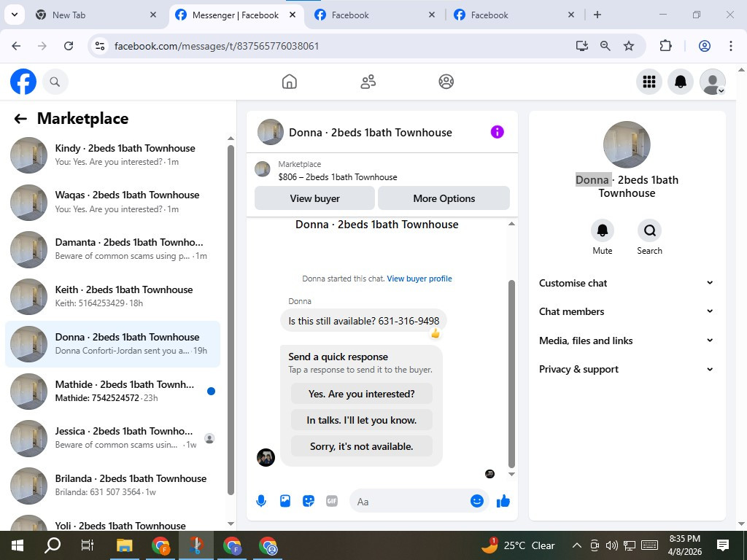Open the account profile avatar menu
747x560 pixels.
[x=712, y=82]
